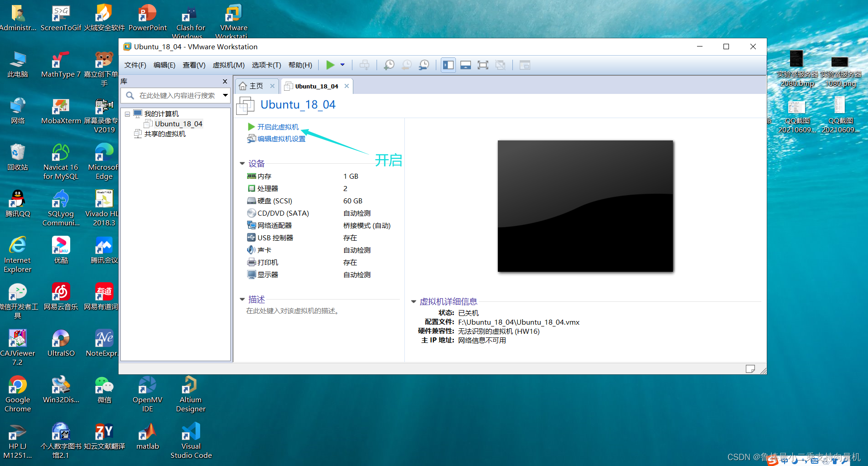Viewport: 868px width, 466px height.
Task: Open the 实验室服务器2080.bmp desktop file
Action: 797,68
